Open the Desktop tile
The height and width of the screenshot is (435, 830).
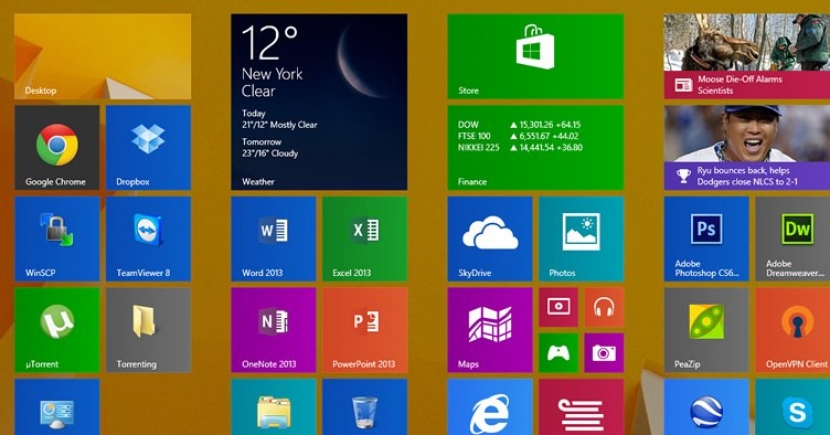click(x=103, y=56)
